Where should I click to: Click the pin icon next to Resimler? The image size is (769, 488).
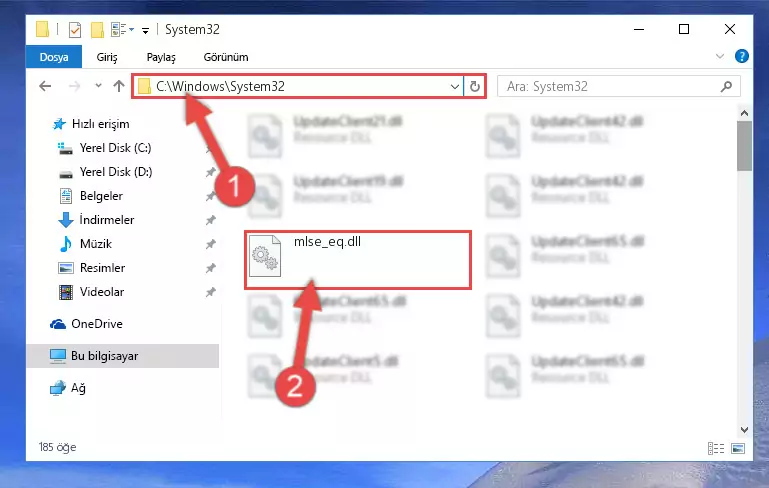(x=210, y=268)
